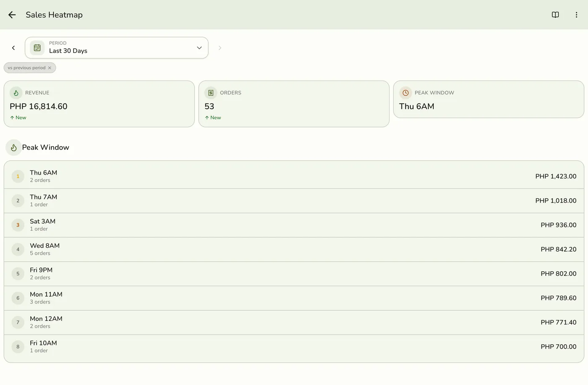Viewport: 588px width, 385px height.
Task: Click the flame icon on Revenue card
Action: (16, 93)
